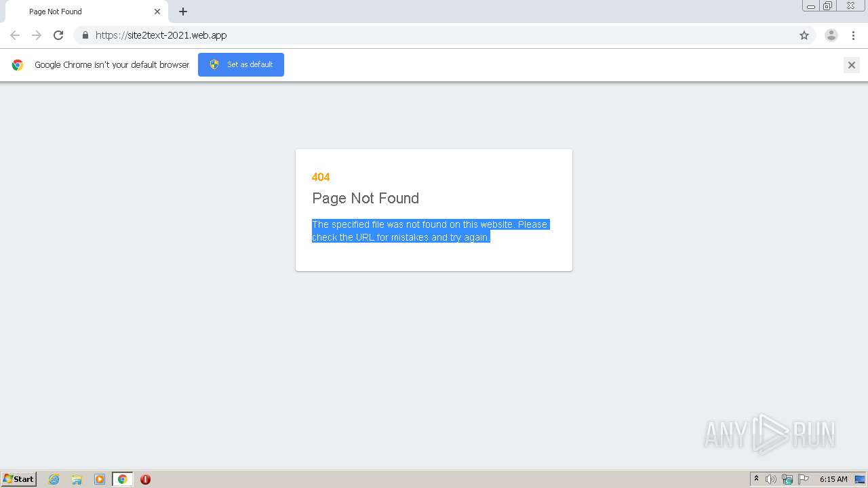Open the Chrome three-dot menu
This screenshot has height=488, width=868.
point(853,35)
